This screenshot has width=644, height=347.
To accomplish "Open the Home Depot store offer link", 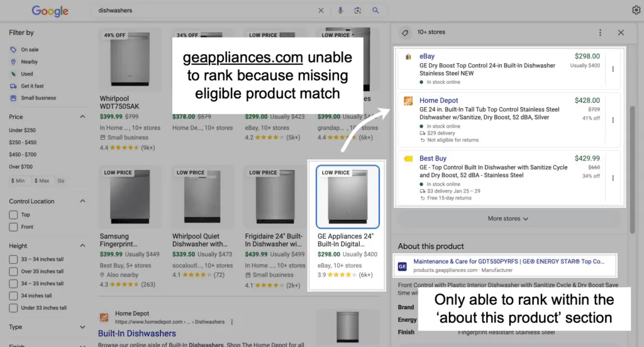I will (x=438, y=100).
